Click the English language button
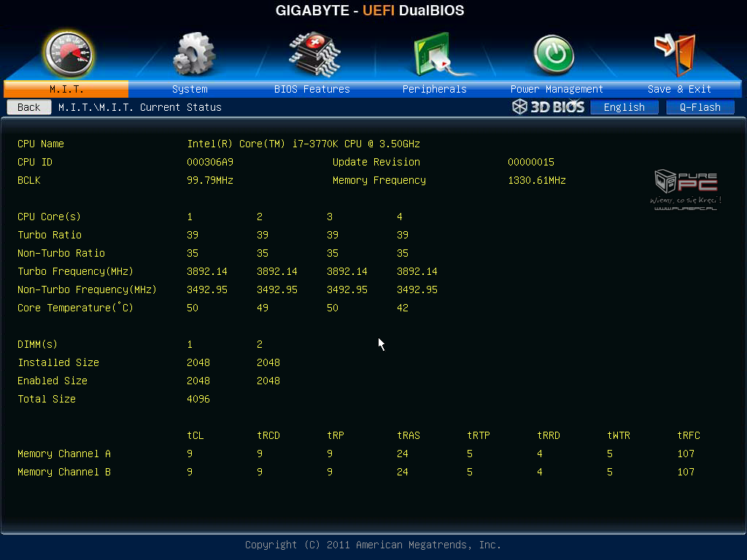Image resolution: width=747 pixels, height=560 pixels. click(x=624, y=107)
